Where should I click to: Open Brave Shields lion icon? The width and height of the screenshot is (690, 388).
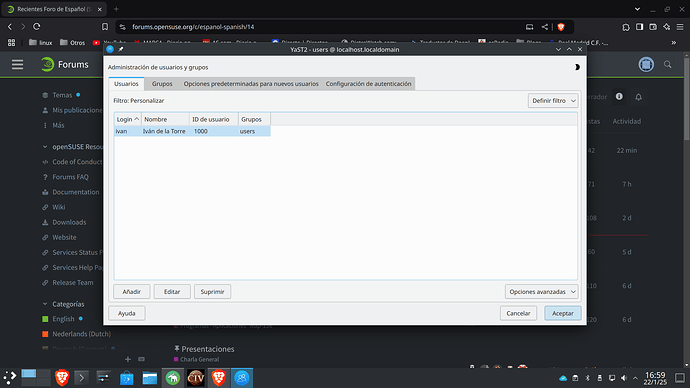pos(561,27)
